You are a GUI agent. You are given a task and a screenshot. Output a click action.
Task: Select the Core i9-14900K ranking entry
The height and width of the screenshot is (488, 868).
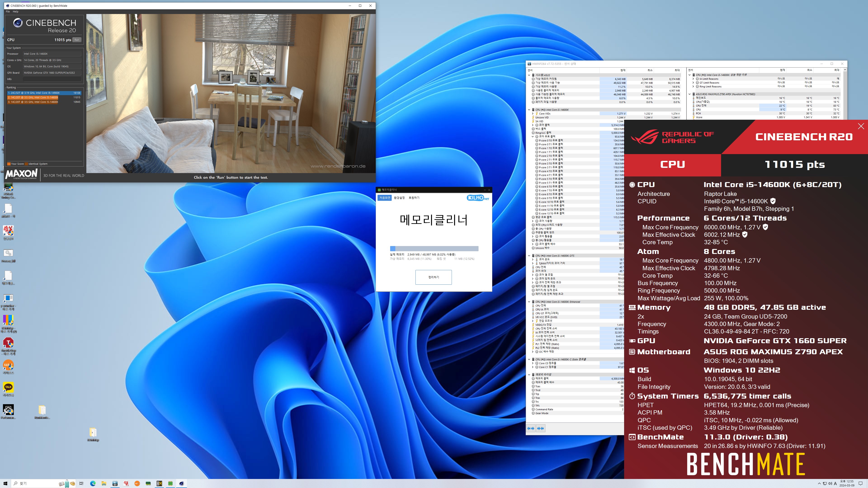coord(44,93)
